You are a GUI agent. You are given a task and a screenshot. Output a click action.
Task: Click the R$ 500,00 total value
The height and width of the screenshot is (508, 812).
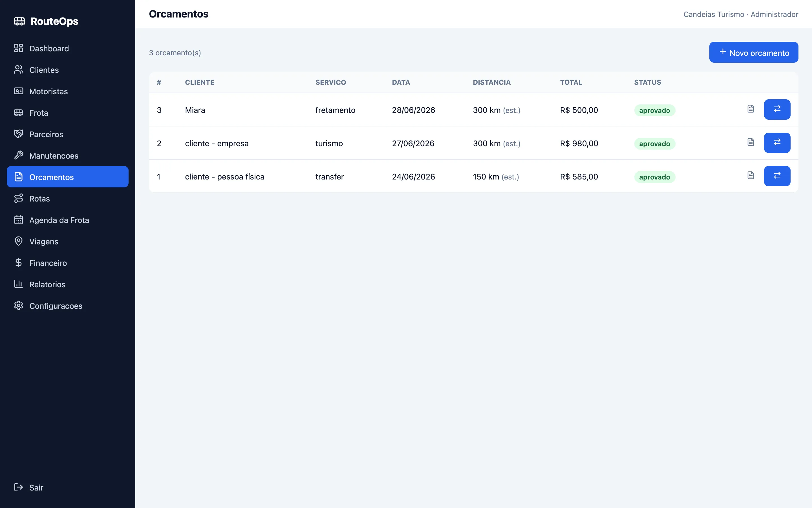[x=579, y=110]
